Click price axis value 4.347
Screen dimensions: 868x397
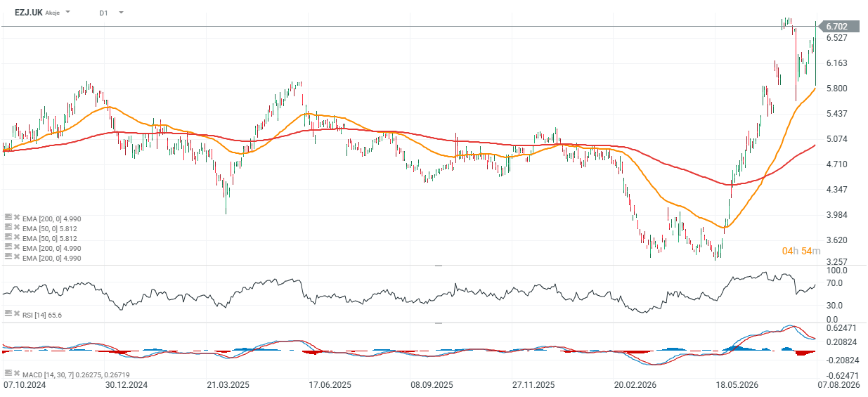836,190
